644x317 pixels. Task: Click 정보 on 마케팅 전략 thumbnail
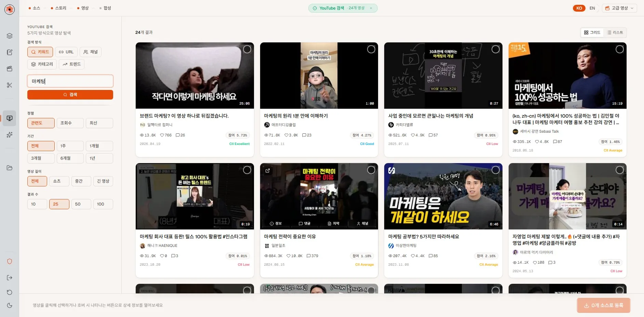276,224
